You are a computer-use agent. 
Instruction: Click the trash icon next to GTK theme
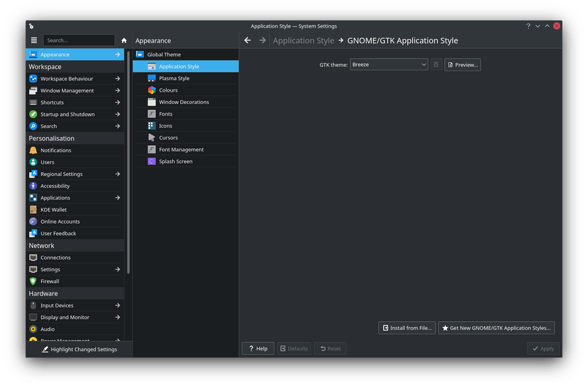[x=436, y=64]
